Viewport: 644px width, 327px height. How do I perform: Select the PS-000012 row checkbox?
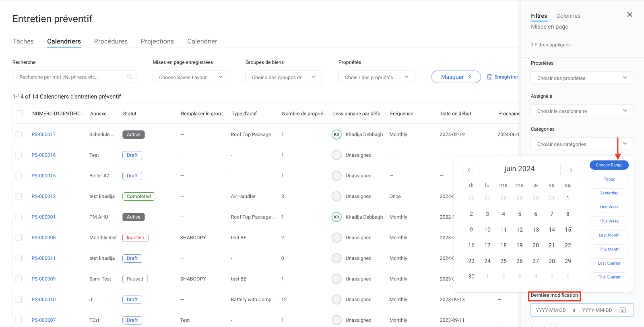19,196
